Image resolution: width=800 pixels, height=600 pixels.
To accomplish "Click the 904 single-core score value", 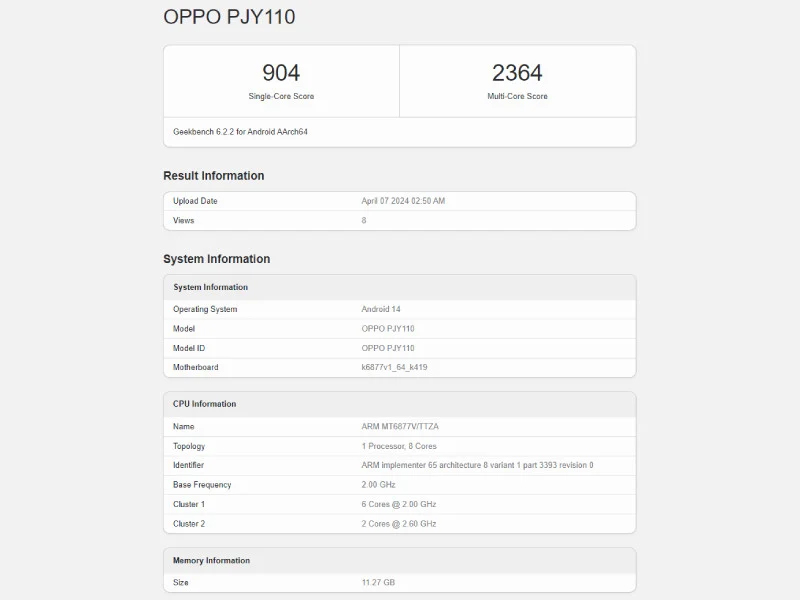I will (281, 73).
